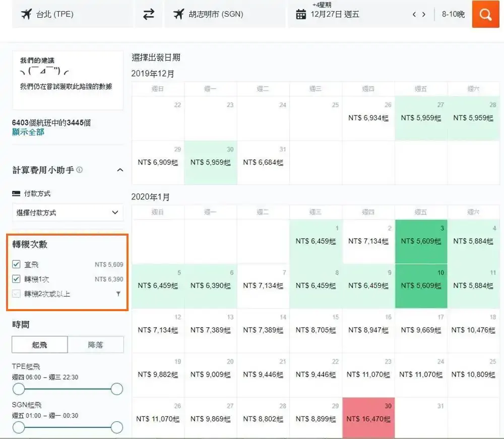
Task: Switch to the 降落 tab
Action: pos(96,345)
